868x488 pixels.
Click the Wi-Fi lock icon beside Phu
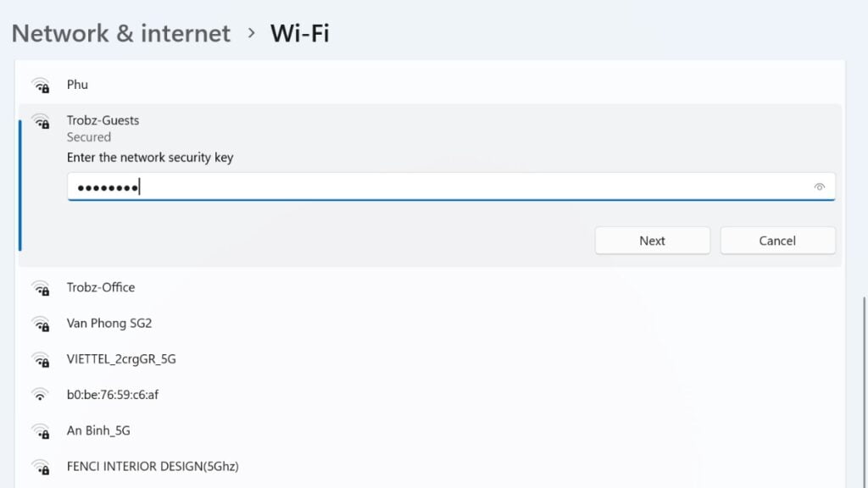41,85
